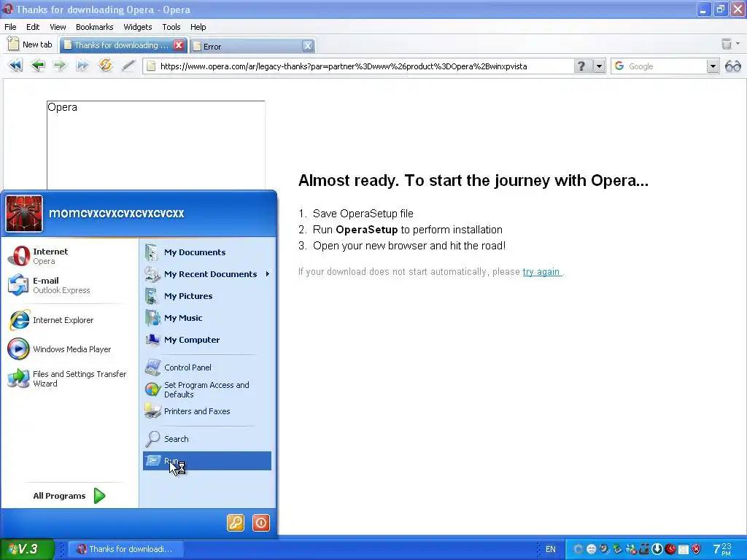The height and width of the screenshot is (560, 747).
Task: Open the View menu
Action: [x=58, y=27]
